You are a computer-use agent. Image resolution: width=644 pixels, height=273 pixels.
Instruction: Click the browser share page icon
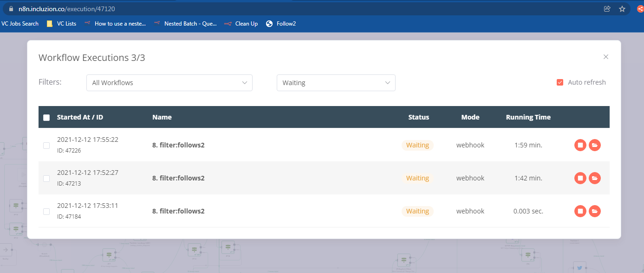607,9
